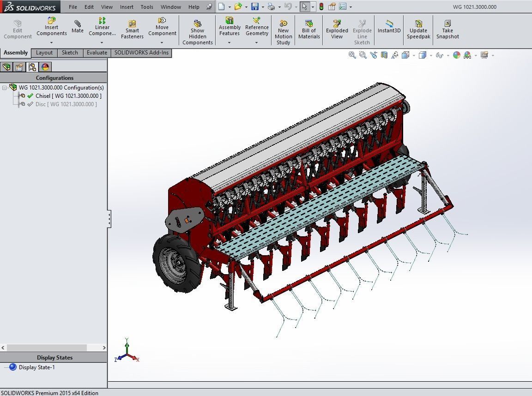Screen dimensions: 532x396
Task: Click the View Settings monitor icon
Action: 484,55
